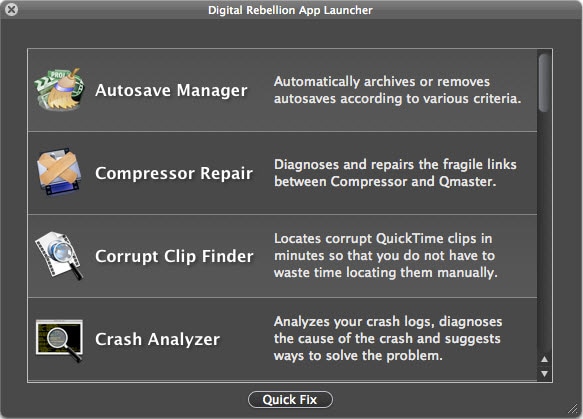Screen dimensions: 583x419
Task: Close the Digital Rebellion App Launcher window
Action: (12, 9)
